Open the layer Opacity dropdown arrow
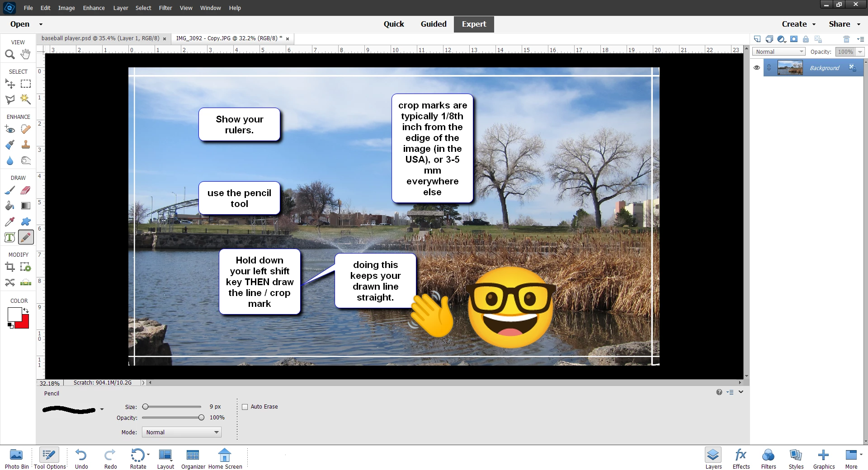The height and width of the screenshot is (470, 868). (860, 52)
